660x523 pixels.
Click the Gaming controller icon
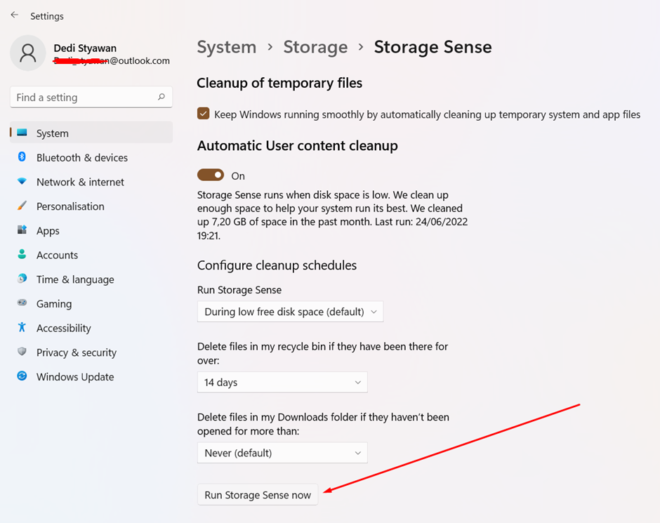[22, 303]
